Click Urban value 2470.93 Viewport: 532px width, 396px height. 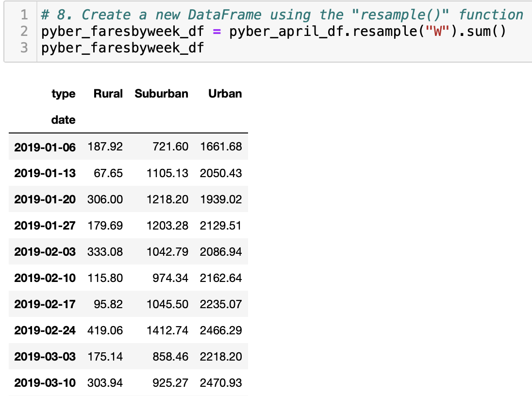coord(221,383)
